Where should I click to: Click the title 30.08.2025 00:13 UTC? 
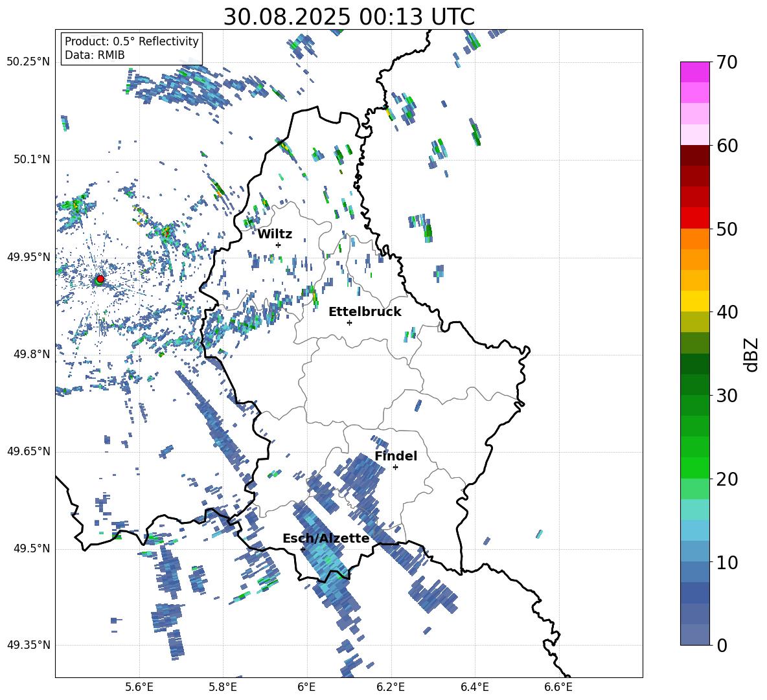click(349, 17)
